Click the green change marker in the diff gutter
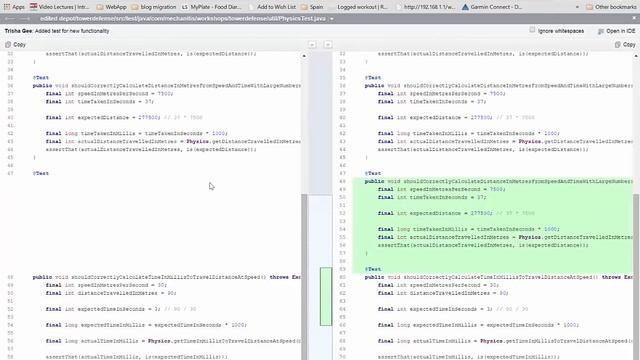The width and height of the screenshot is (640, 360). tap(326, 296)
